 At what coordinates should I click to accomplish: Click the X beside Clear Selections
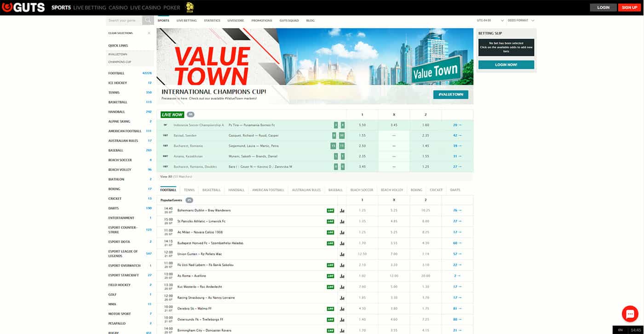[x=149, y=33]
